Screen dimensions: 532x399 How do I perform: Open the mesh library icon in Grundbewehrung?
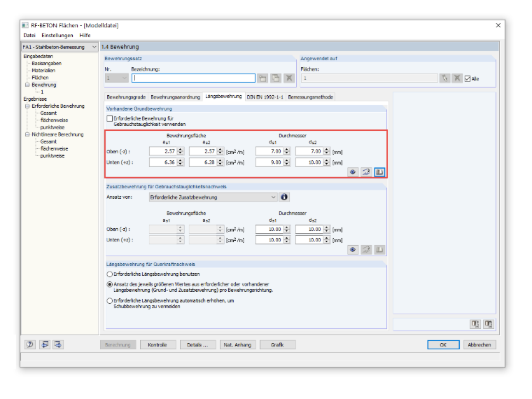click(379, 172)
